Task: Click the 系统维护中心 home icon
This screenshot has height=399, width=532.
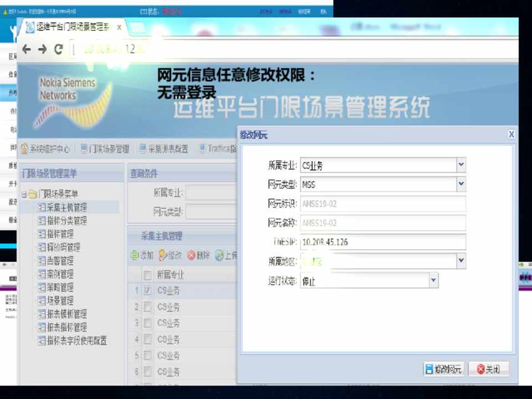Action: point(24,149)
